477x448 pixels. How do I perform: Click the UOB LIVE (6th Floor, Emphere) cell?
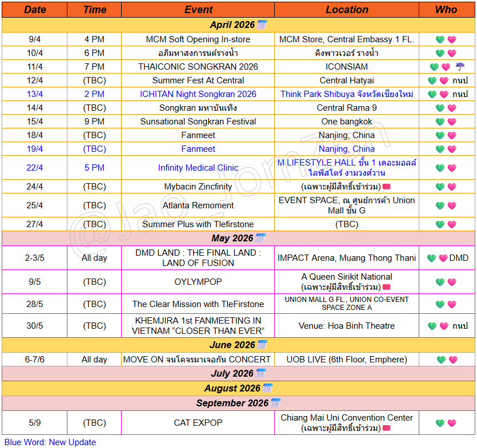(x=347, y=359)
